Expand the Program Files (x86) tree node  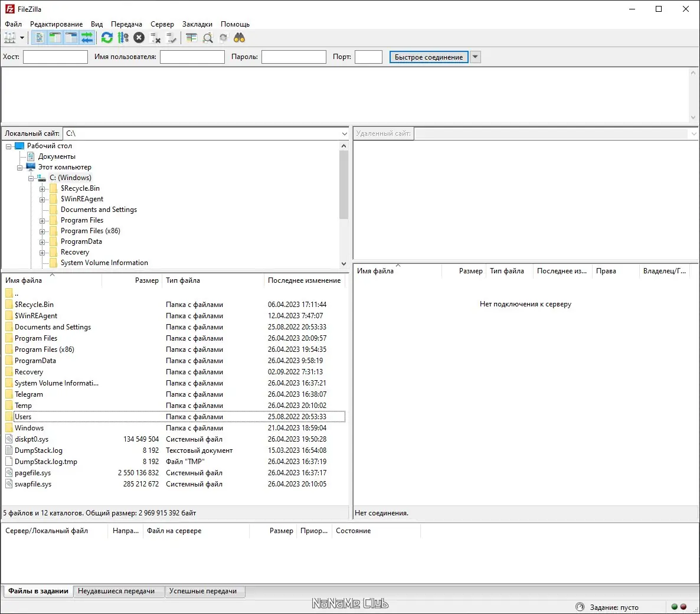coord(42,231)
